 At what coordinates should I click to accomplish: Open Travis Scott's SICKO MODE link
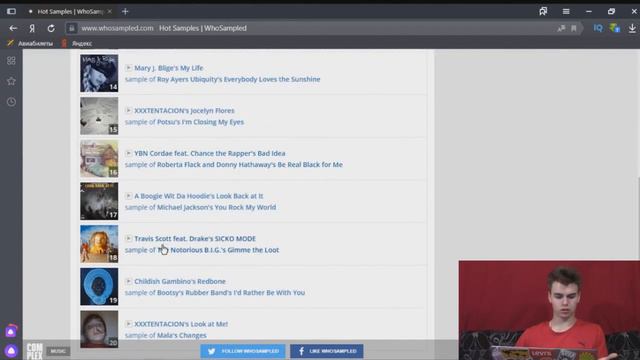195,238
